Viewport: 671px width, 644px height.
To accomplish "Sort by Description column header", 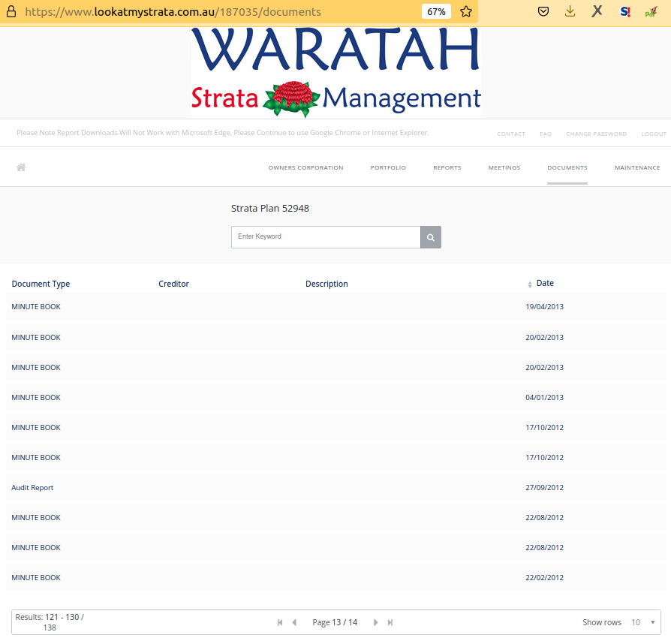I will click(x=326, y=284).
